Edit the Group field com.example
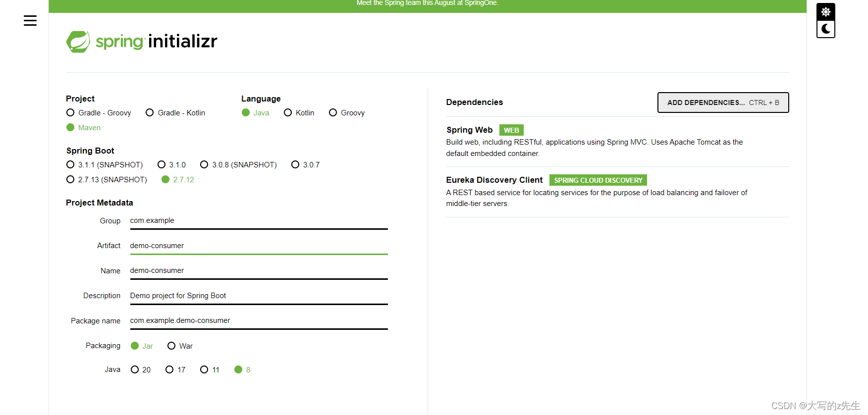 tap(259, 221)
